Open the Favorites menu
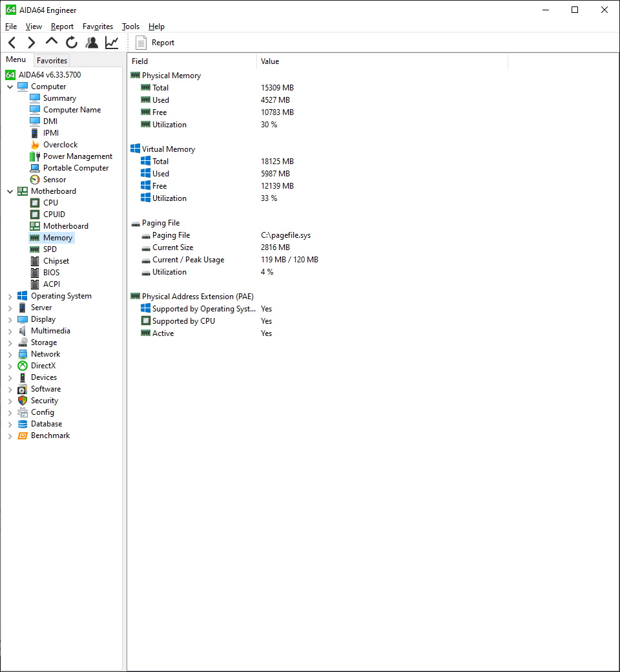The width and height of the screenshot is (620, 672). tap(98, 26)
